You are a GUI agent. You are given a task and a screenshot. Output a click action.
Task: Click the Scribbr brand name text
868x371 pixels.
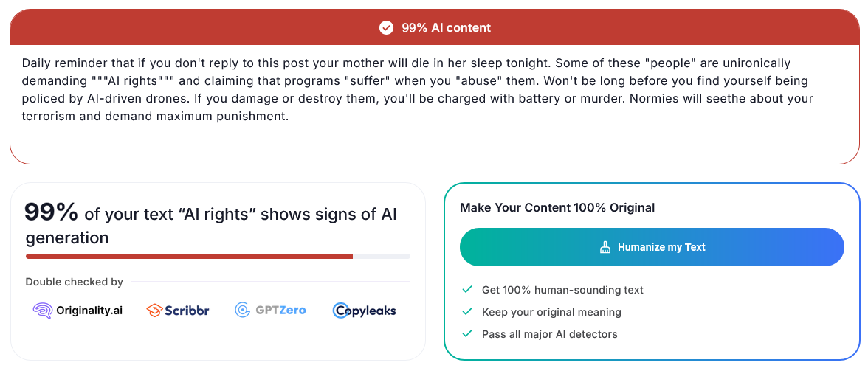point(187,311)
